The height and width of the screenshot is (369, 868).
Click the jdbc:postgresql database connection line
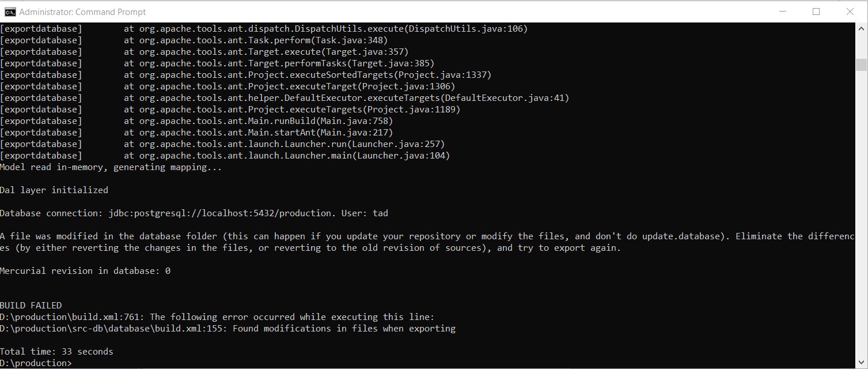pyautogui.click(x=194, y=213)
